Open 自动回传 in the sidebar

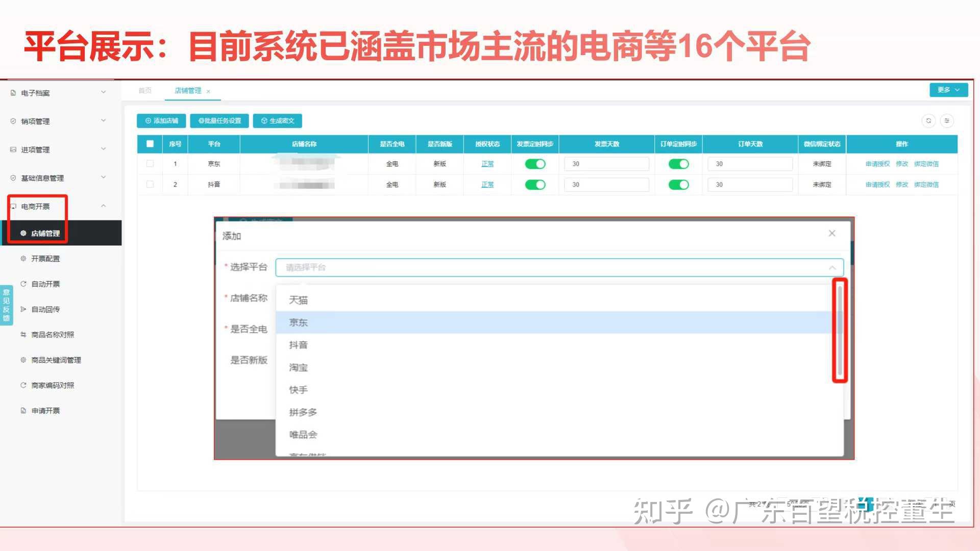[x=45, y=309]
